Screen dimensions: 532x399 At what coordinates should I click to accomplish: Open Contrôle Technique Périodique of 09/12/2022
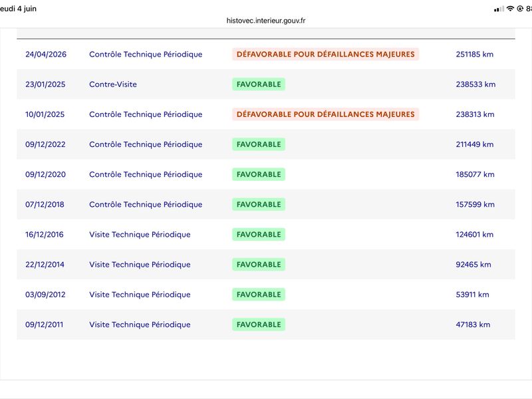(146, 144)
